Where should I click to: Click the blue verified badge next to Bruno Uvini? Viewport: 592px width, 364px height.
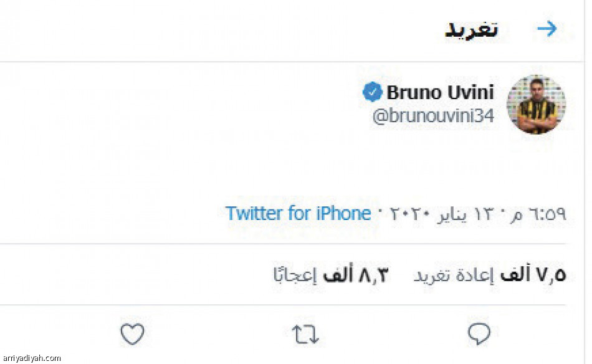point(372,91)
